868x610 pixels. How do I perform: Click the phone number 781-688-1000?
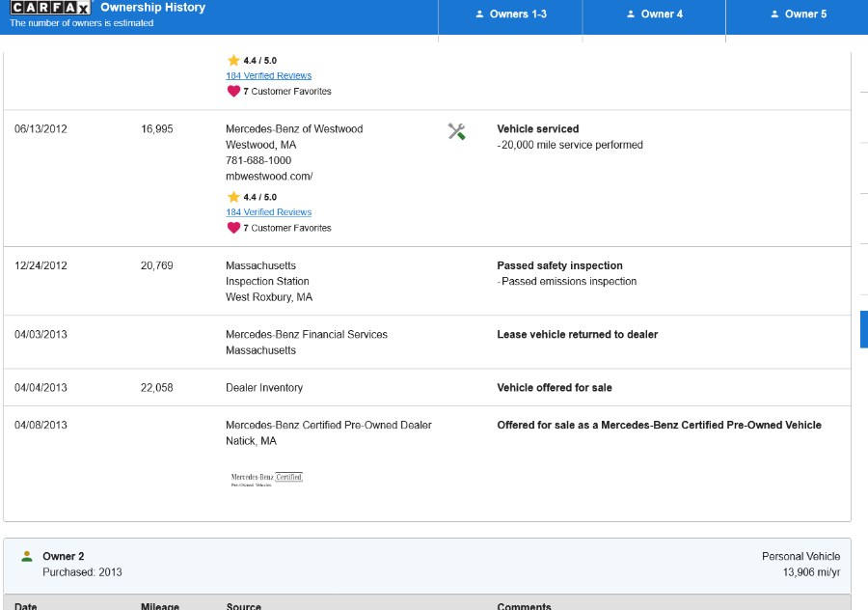pyautogui.click(x=258, y=160)
